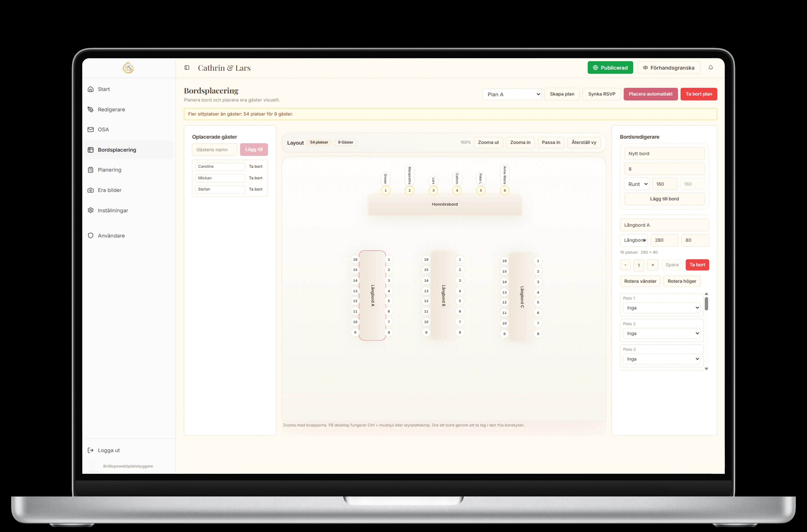
Task: Remove guest Caroline with Ta bort
Action: [256, 167]
